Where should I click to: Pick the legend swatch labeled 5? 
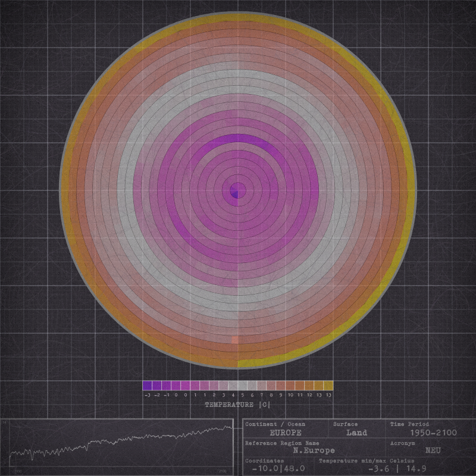coord(243,386)
